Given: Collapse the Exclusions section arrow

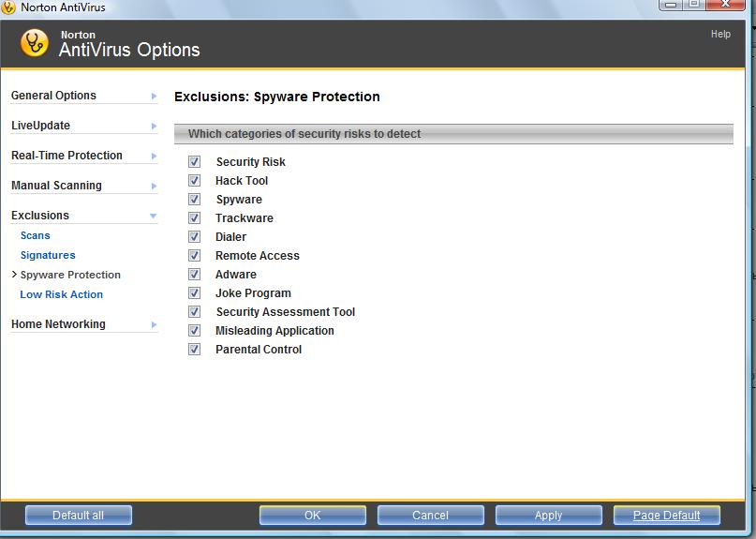Looking at the screenshot, I should point(154,216).
